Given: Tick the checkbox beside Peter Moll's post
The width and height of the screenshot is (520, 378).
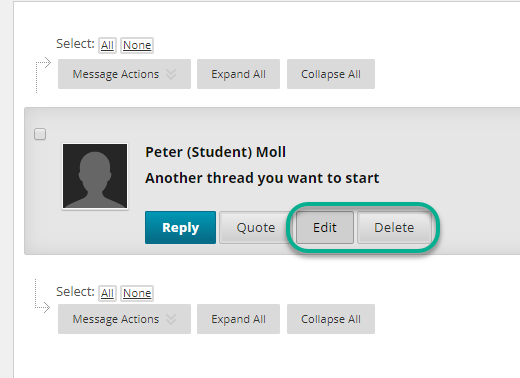Looking at the screenshot, I should (x=40, y=134).
